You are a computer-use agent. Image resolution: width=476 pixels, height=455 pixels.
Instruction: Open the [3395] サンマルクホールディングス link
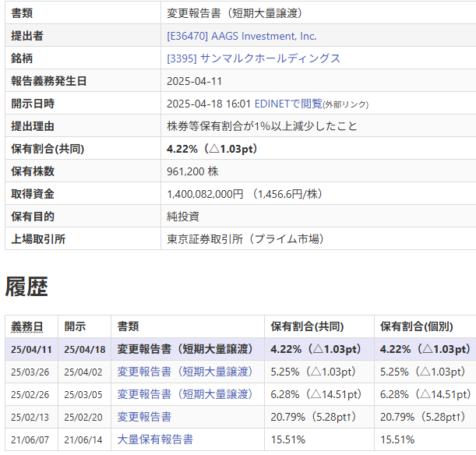pos(253,58)
